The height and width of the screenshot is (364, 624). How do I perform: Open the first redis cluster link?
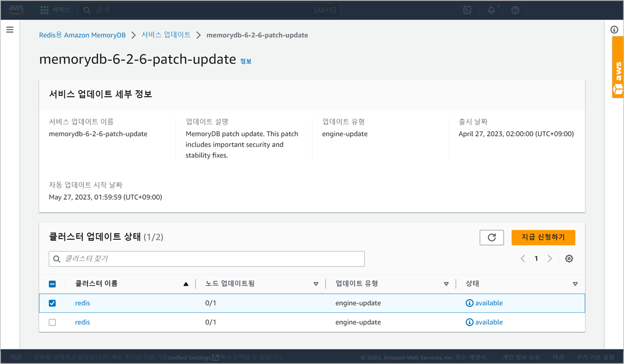click(82, 303)
